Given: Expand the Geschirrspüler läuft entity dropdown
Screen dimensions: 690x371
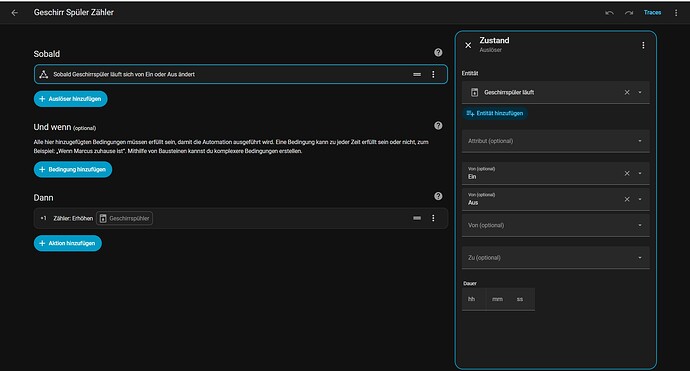Looking at the screenshot, I should tap(640, 92).
